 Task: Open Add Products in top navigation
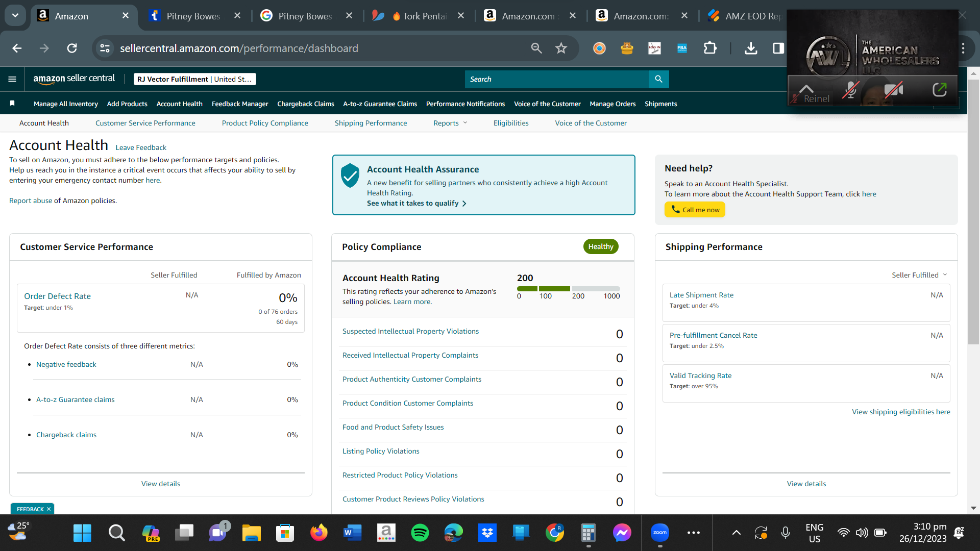(127, 104)
